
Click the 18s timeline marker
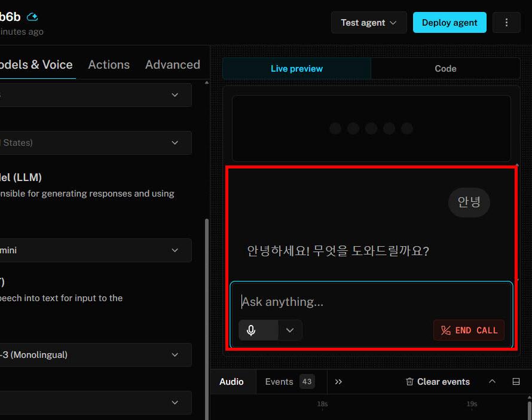(x=322, y=404)
